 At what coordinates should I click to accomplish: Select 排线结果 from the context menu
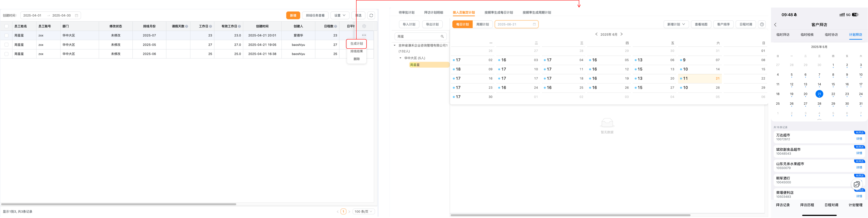356,51
